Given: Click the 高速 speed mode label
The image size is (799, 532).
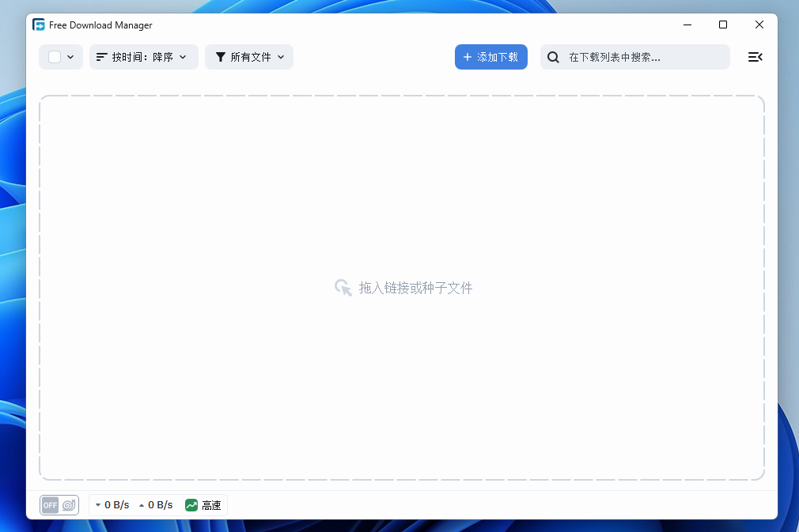Looking at the screenshot, I should coord(211,505).
